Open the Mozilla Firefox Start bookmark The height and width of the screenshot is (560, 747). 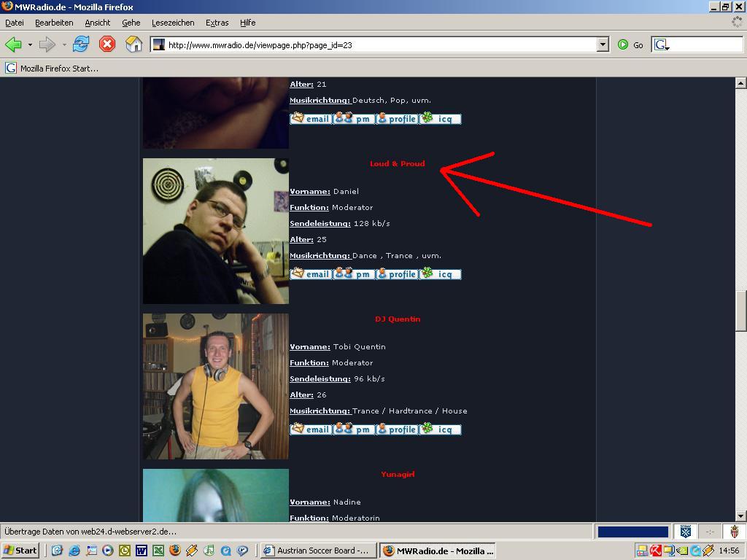[x=52, y=68]
